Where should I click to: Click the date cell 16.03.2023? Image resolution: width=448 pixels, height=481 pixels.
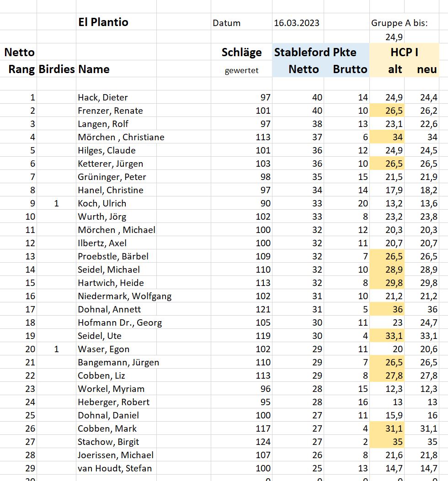(x=298, y=23)
